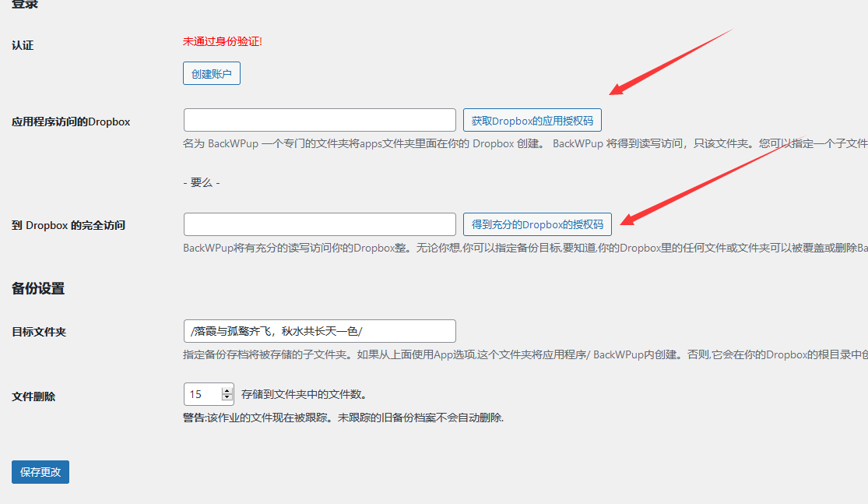Click the - 要么 - separator text

[x=202, y=183]
